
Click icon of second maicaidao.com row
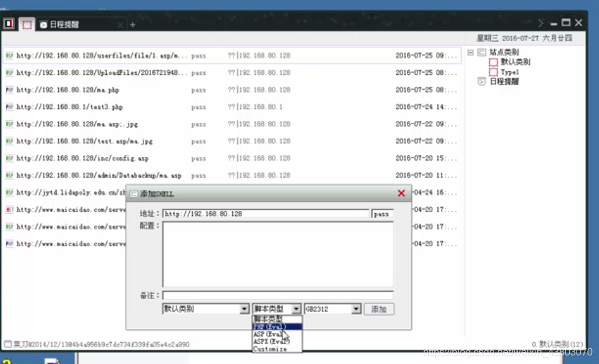click(x=9, y=227)
